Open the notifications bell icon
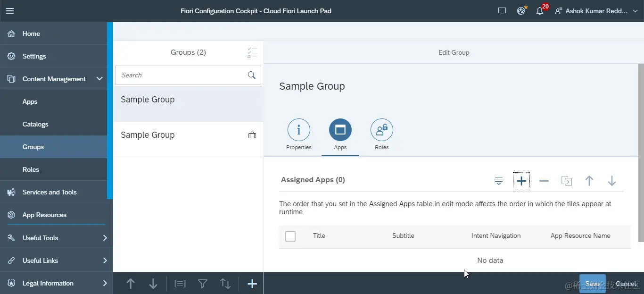The height and width of the screenshot is (294, 644). tap(540, 11)
